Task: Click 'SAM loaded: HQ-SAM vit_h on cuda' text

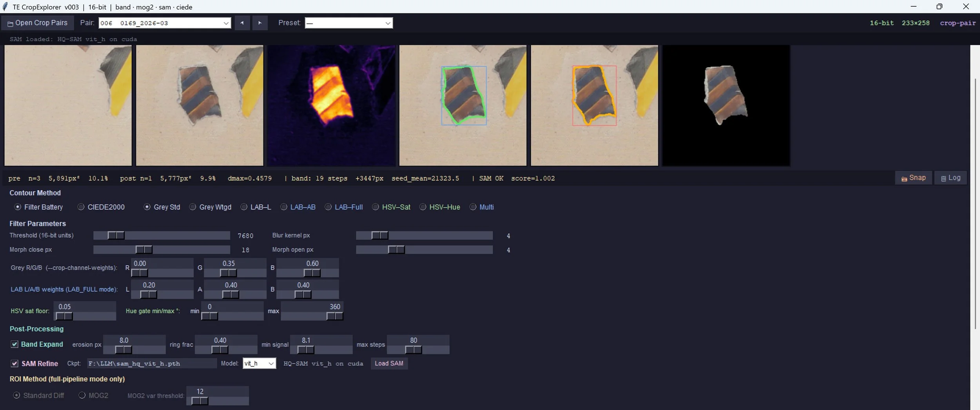Action: 73,39
